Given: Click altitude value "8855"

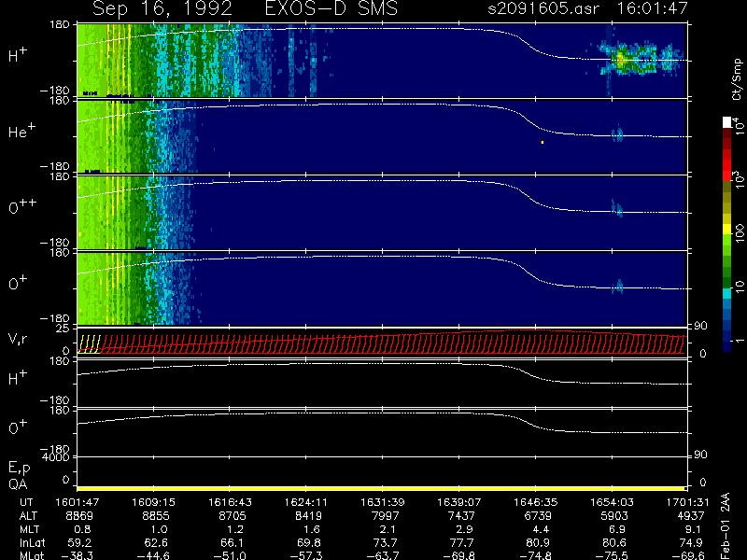Looking at the screenshot, I should pos(156,516).
